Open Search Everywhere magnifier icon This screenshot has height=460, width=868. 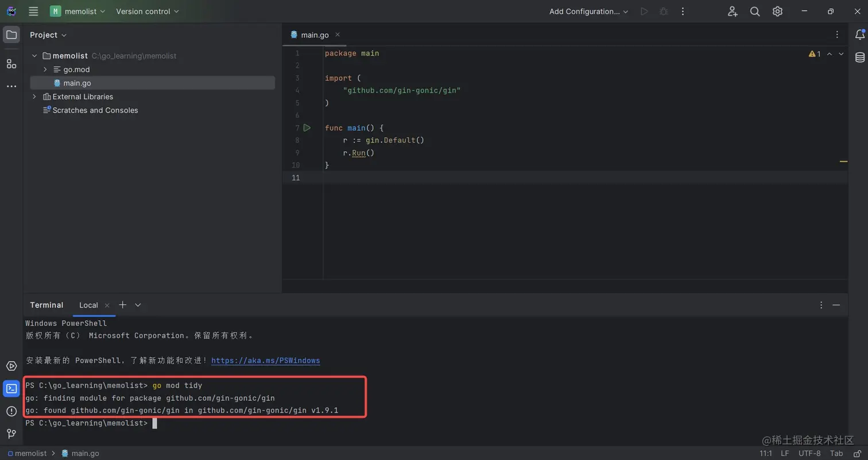coord(755,11)
